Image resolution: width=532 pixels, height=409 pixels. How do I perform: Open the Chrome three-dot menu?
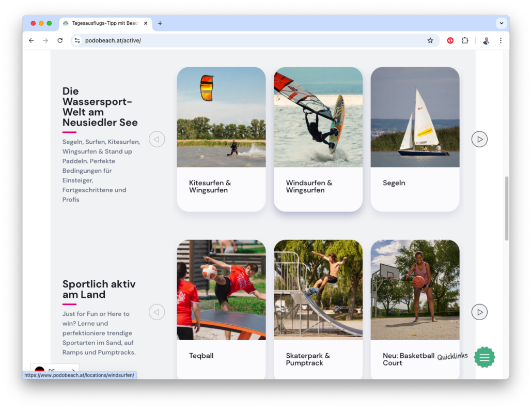point(501,40)
